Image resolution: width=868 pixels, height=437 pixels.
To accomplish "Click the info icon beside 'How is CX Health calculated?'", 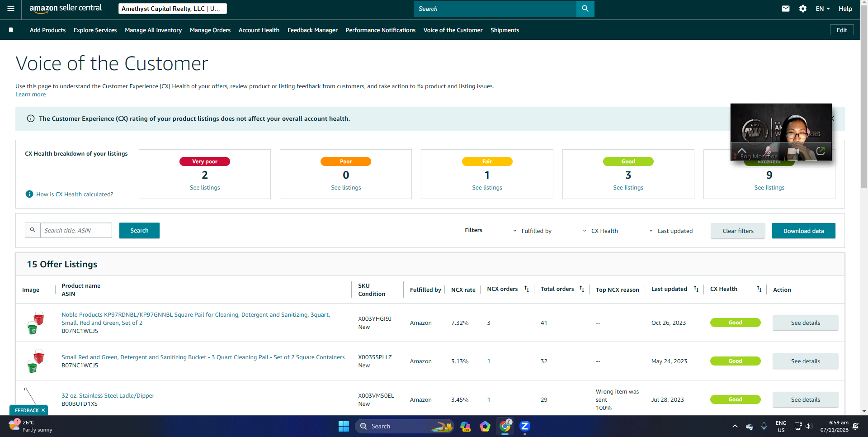I will [29, 194].
